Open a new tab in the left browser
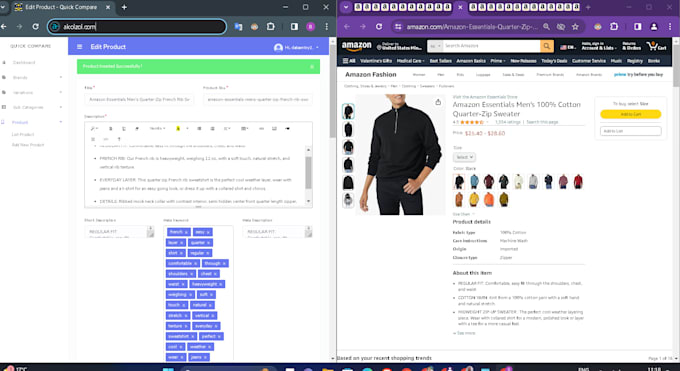The height and width of the screenshot is (371, 680). pyautogui.click(x=124, y=7)
